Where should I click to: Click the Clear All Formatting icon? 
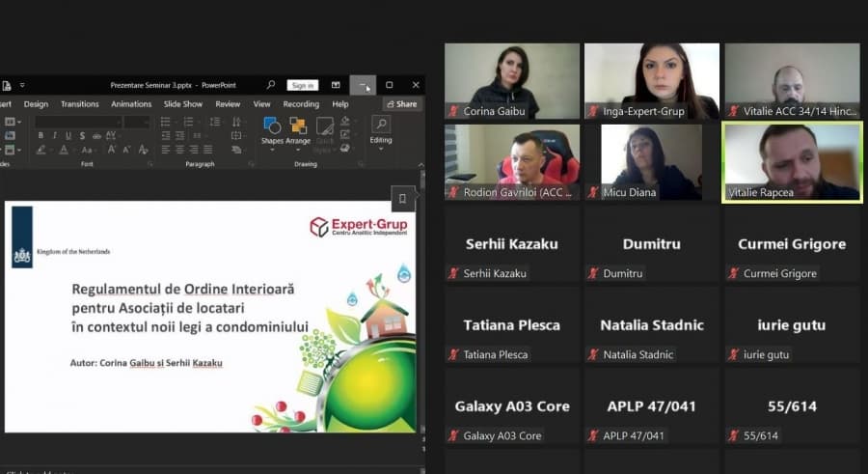144,150
